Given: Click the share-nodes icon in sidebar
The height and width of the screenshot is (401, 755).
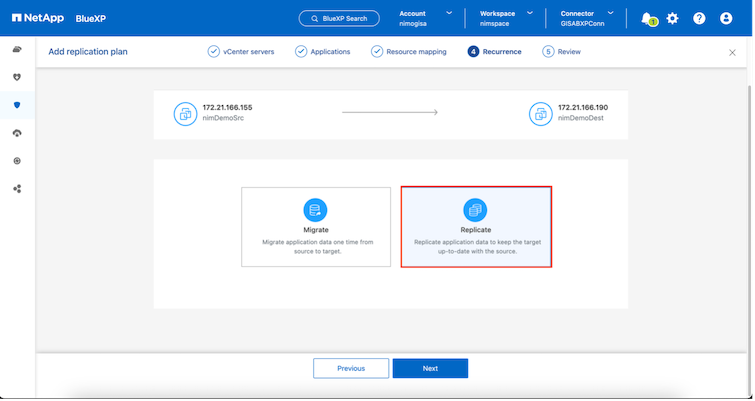Looking at the screenshot, I should (17, 188).
